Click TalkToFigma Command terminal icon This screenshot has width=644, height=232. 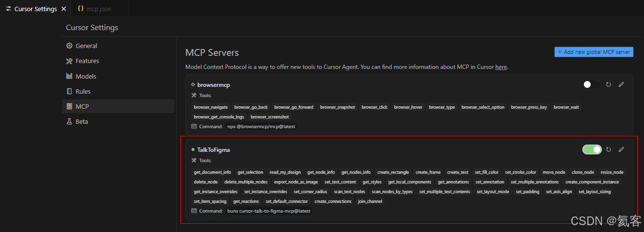[194, 211]
